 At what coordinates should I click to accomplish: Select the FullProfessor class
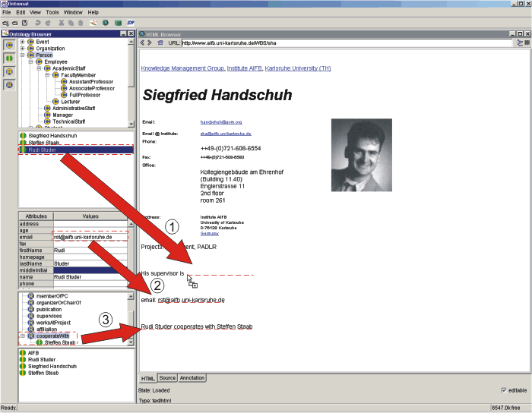coord(84,95)
